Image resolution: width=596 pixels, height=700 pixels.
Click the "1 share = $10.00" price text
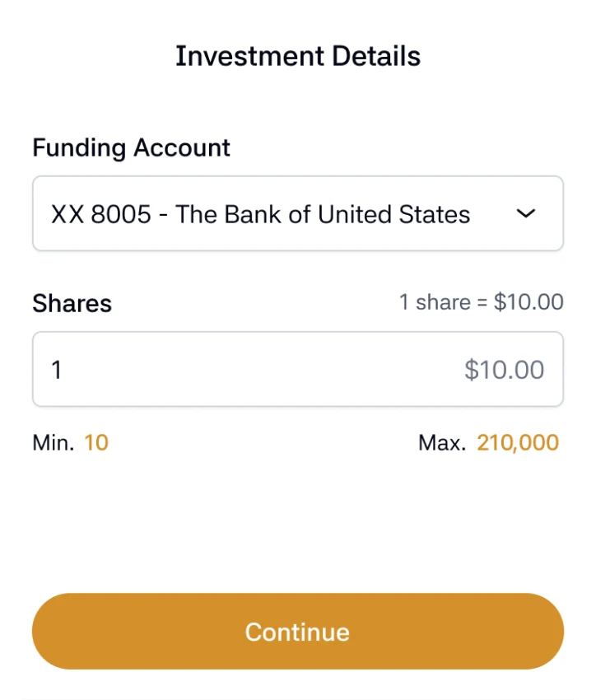[481, 302]
